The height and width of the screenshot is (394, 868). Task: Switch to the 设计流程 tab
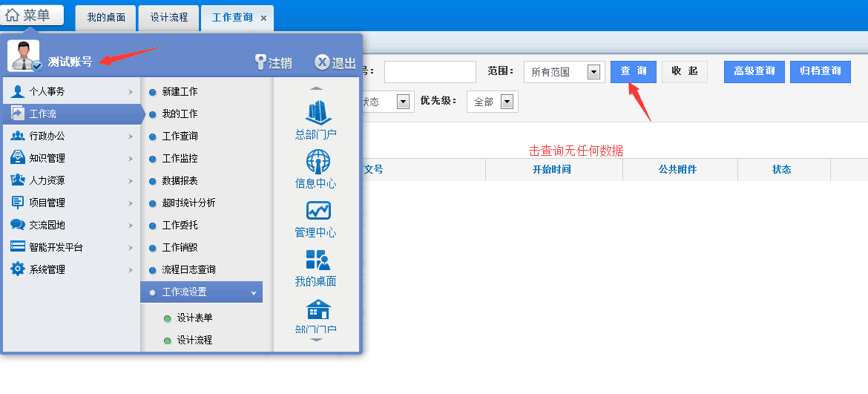[x=168, y=17]
